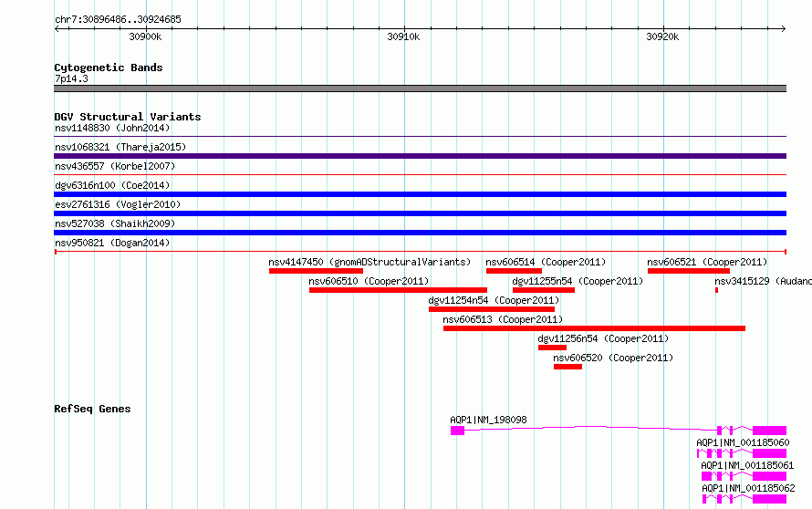Click the right arrow end of the ruler
Image resolution: width=812 pixels, height=509 pixels.
[x=783, y=29]
